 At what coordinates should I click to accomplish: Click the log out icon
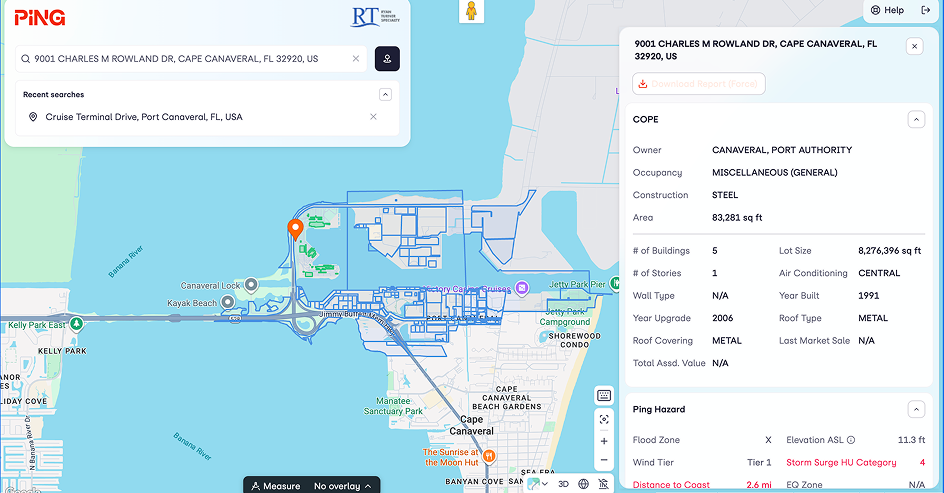pos(925,10)
